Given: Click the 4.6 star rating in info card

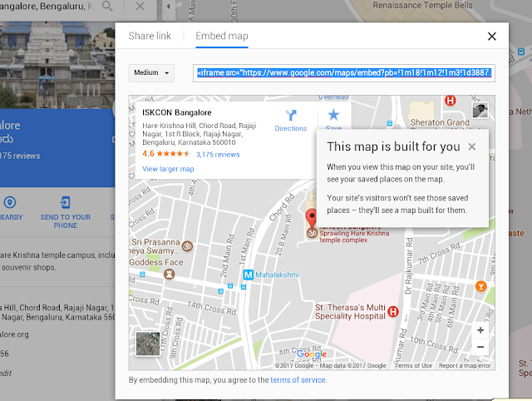Looking at the screenshot, I should pyautogui.click(x=166, y=154).
